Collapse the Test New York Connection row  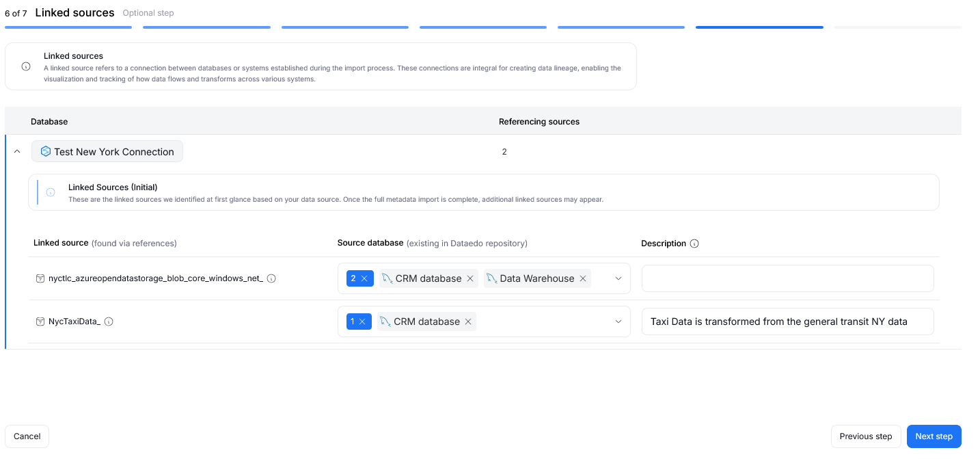pyautogui.click(x=17, y=151)
